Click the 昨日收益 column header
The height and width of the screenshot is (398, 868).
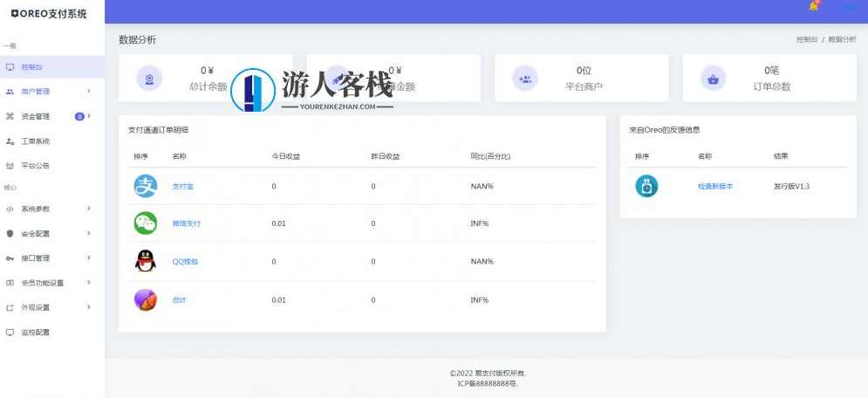386,156
